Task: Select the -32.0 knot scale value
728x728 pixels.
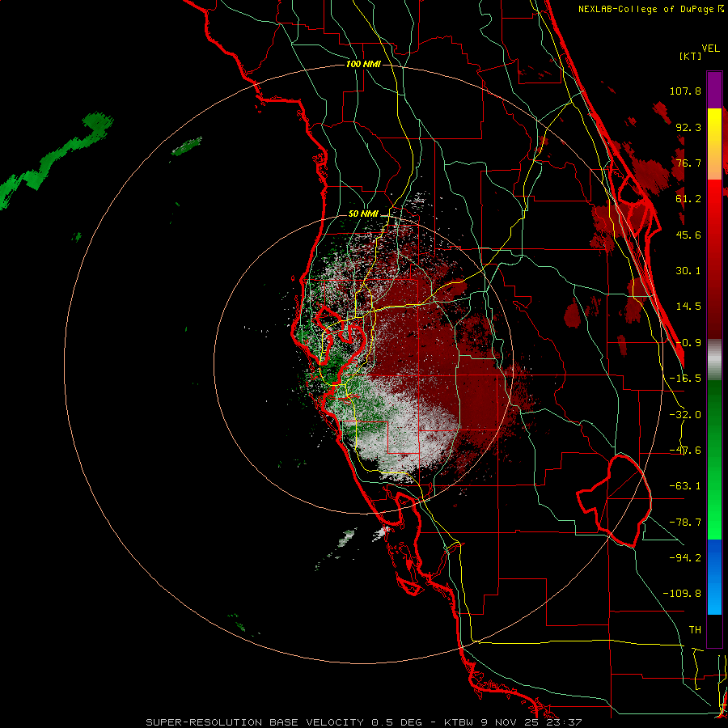Action: [685, 415]
